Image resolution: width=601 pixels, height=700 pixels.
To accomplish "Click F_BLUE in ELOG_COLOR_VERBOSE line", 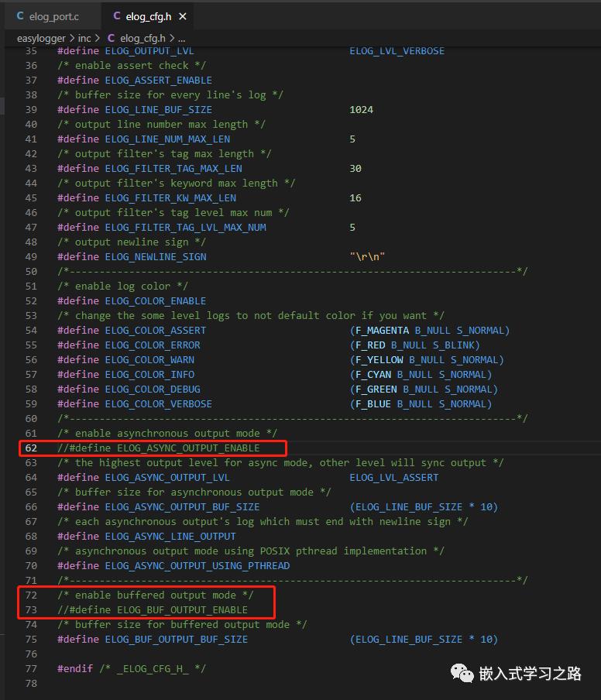I will point(373,404).
